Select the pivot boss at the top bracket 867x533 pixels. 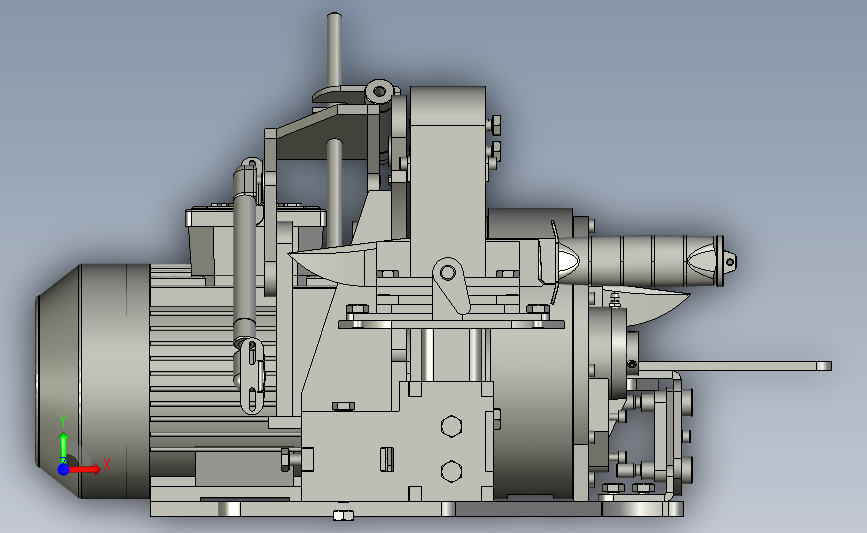[379, 91]
